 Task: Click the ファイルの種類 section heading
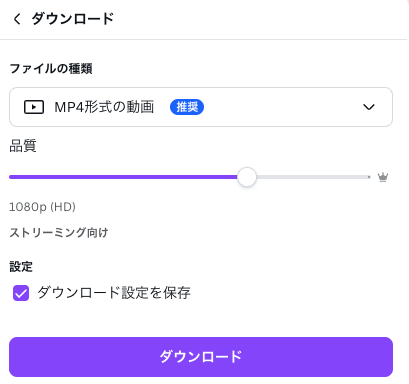pyautogui.click(x=51, y=69)
